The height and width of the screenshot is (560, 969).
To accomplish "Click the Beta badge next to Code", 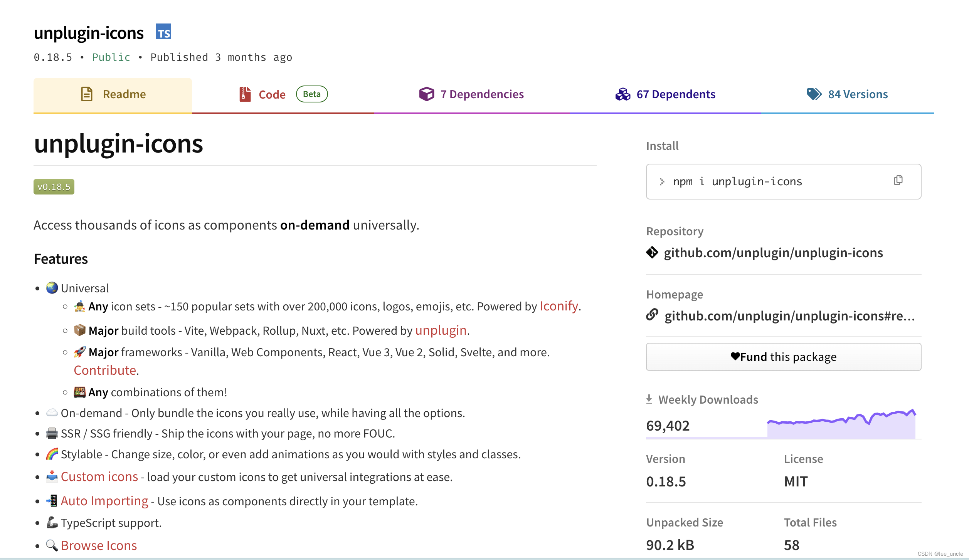I will point(311,94).
